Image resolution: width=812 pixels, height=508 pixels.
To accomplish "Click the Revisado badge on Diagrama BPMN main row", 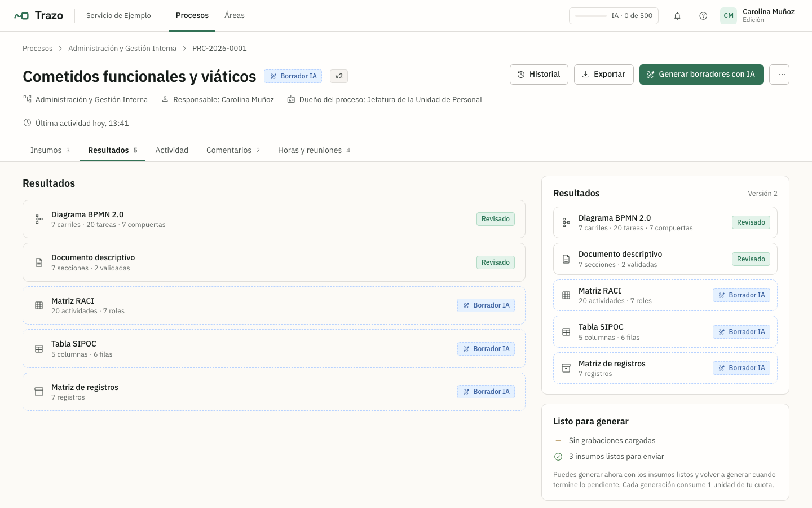I will pyautogui.click(x=496, y=219).
